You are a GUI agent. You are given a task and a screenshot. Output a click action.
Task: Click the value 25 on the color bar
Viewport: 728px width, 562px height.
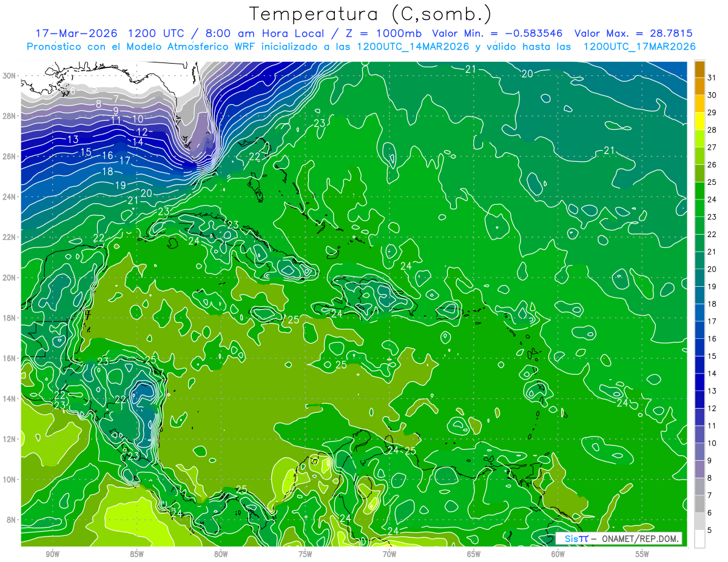point(712,182)
